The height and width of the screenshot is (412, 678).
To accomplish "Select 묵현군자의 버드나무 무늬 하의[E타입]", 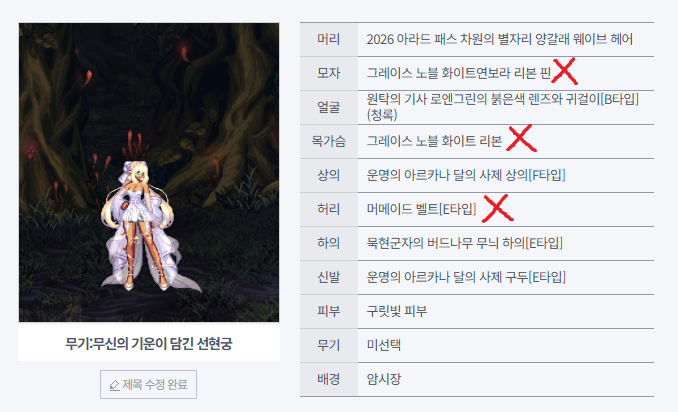I will (x=465, y=243).
